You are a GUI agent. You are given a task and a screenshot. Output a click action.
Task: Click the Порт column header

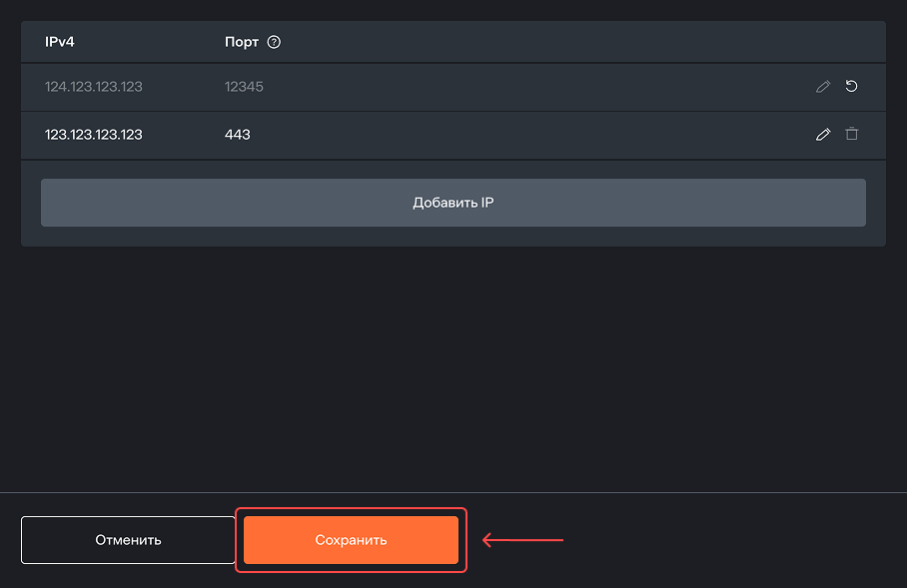(x=241, y=42)
